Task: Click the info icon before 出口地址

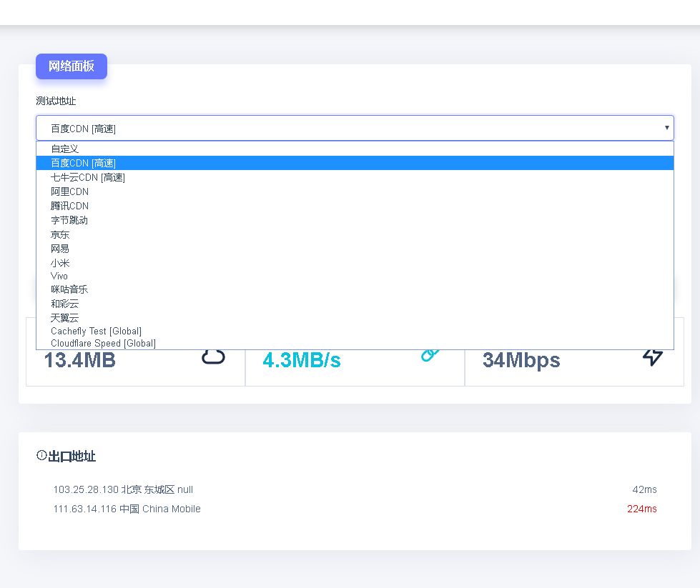Action: point(41,456)
